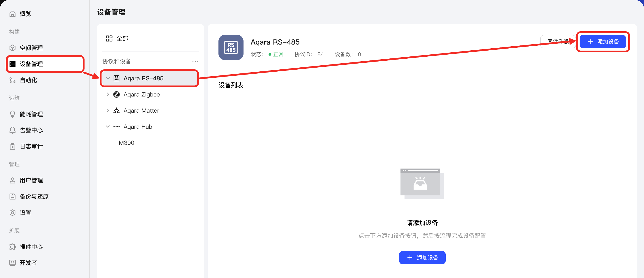Click the Aqara RS-485 header title
The width and height of the screenshot is (644, 278).
point(275,42)
